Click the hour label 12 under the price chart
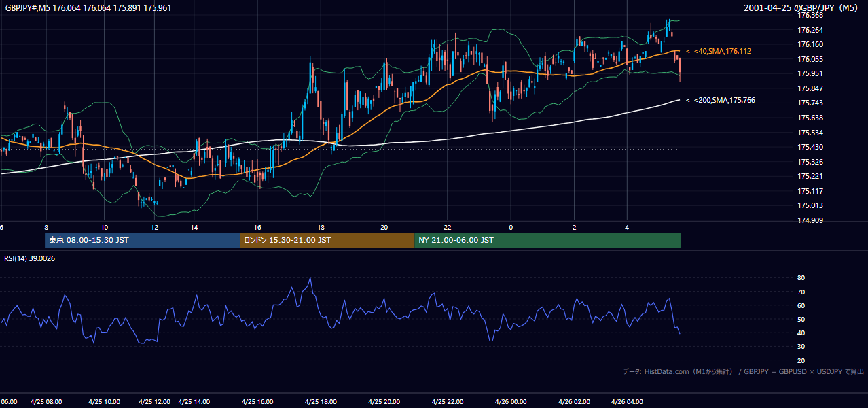The image size is (868, 408). tap(155, 228)
